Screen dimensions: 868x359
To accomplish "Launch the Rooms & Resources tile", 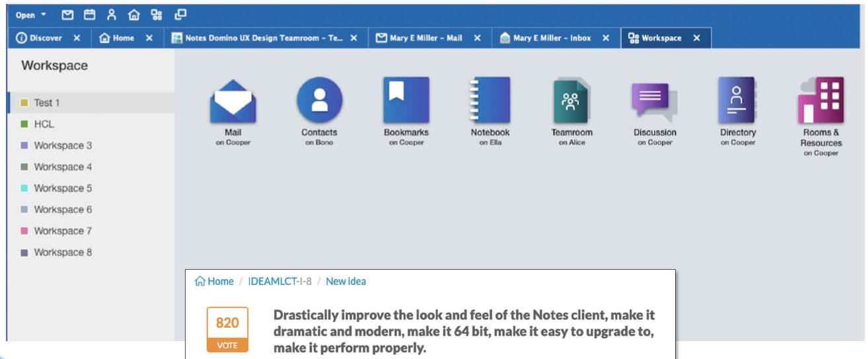I will point(821,117).
